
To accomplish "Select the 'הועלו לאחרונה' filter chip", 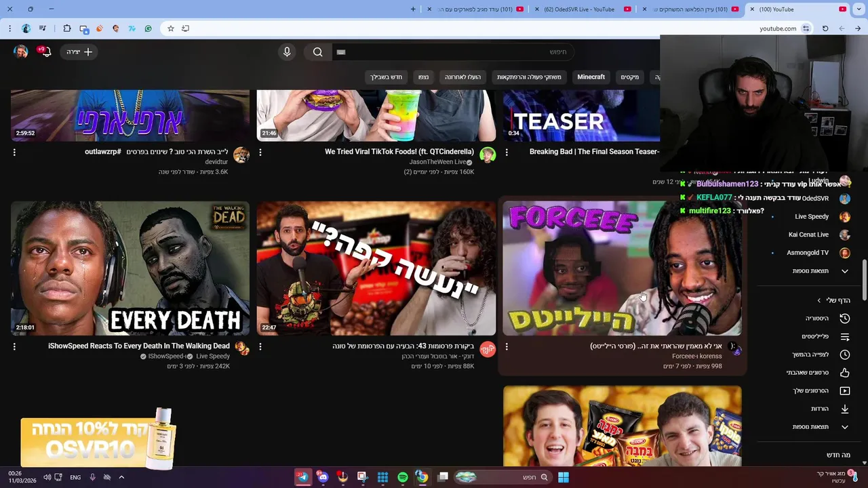I will (x=462, y=77).
